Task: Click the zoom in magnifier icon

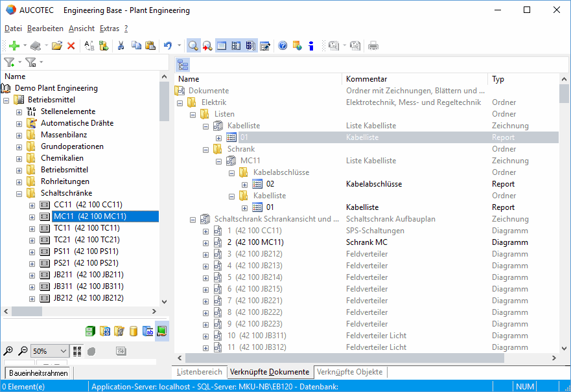Action: (x=8, y=351)
